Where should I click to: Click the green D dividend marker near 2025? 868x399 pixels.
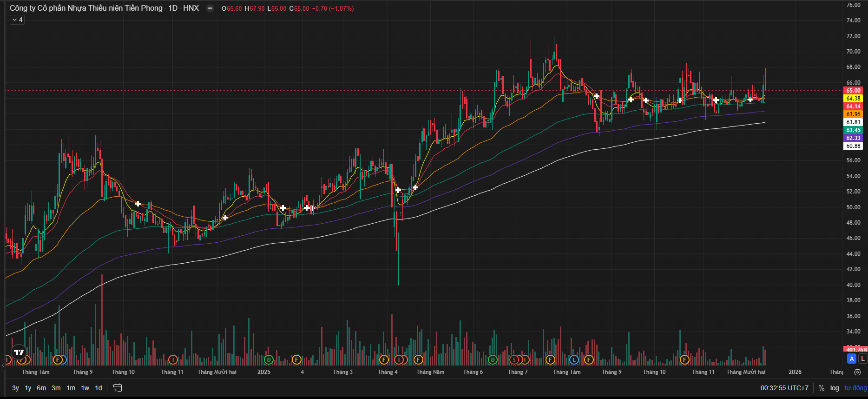[268, 359]
